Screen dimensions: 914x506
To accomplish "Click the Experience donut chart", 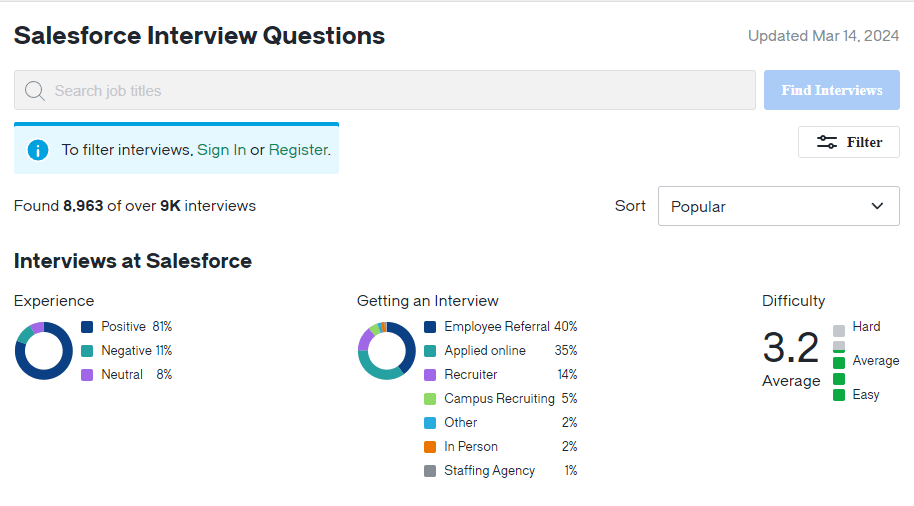I will (44, 351).
